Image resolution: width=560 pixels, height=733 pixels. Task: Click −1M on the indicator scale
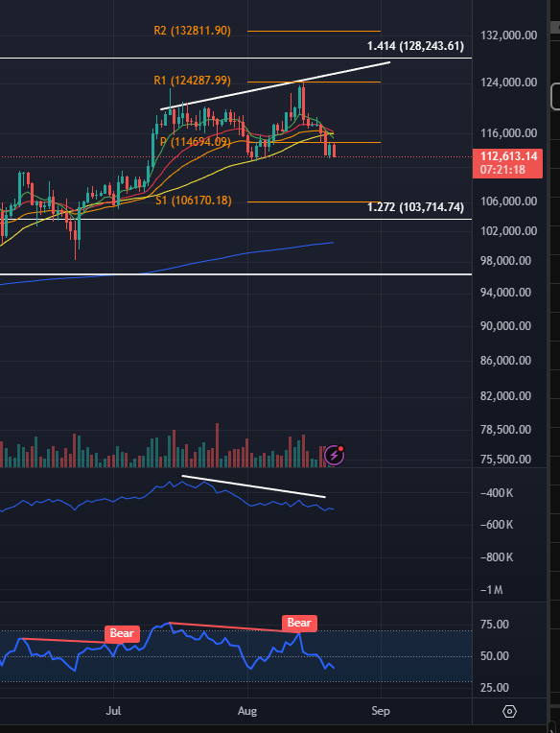(492, 590)
